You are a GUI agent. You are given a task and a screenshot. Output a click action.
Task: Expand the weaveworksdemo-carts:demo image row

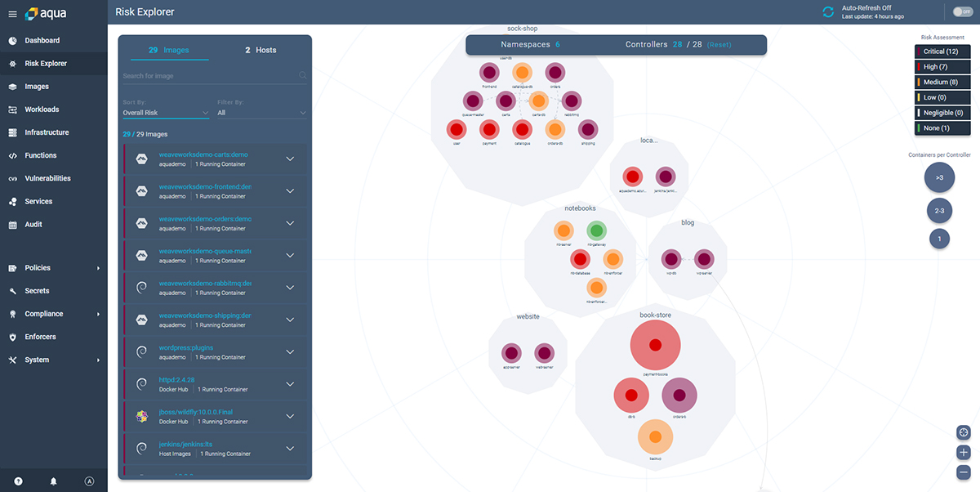[x=290, y=159]
